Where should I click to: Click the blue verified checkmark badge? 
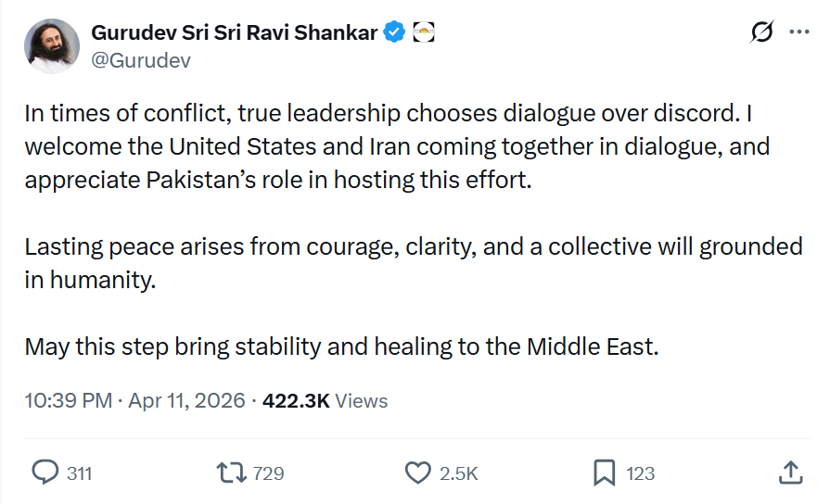pos(394,32)
